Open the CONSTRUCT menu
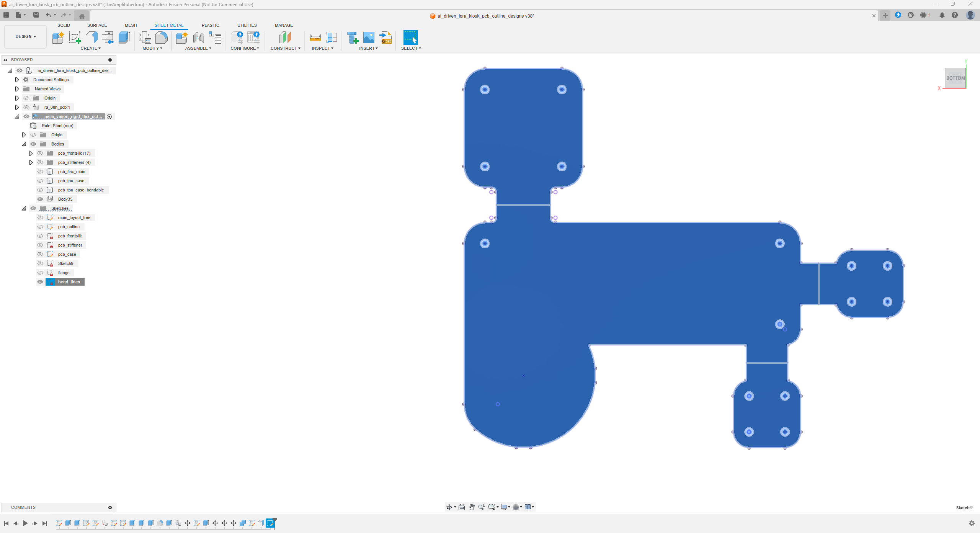Viewport: 980px width, 533px height. pos(285,48)
